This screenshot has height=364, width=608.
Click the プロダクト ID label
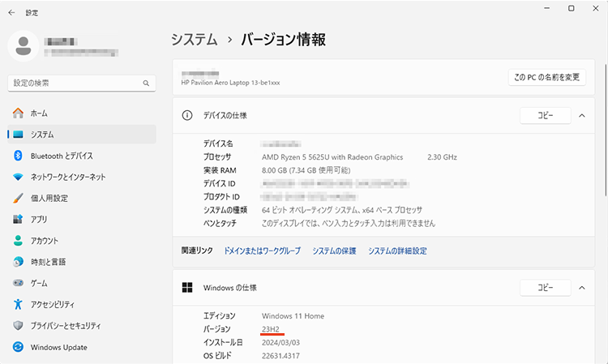click(x=221, y=197)
